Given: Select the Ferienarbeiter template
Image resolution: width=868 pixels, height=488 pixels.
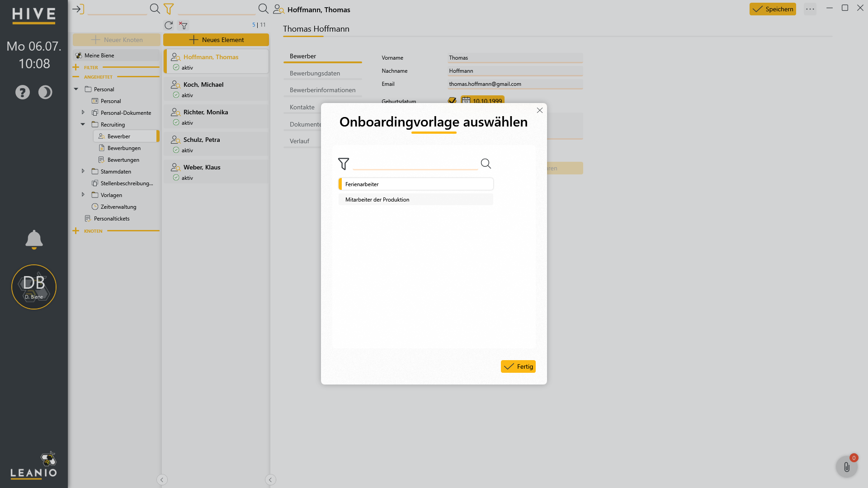Looking at the screenshot, I should 416,184.
